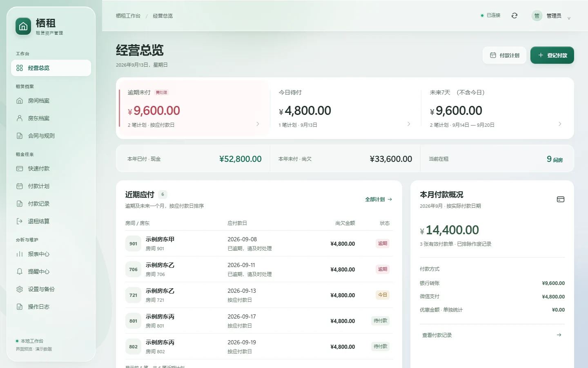The height and width of the screenshot is (368, 588).
Task: Click the 房东档案 person icon in sidebar
Action: pyautogui.click(x=20, y=118)
